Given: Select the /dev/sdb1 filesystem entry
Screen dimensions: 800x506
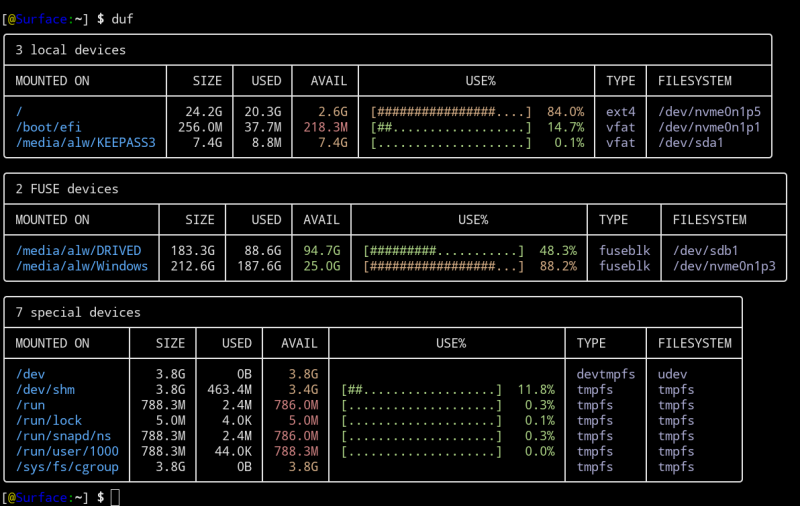Looking at the screenshot, I should pyautogui.click(x=705, y=250).
